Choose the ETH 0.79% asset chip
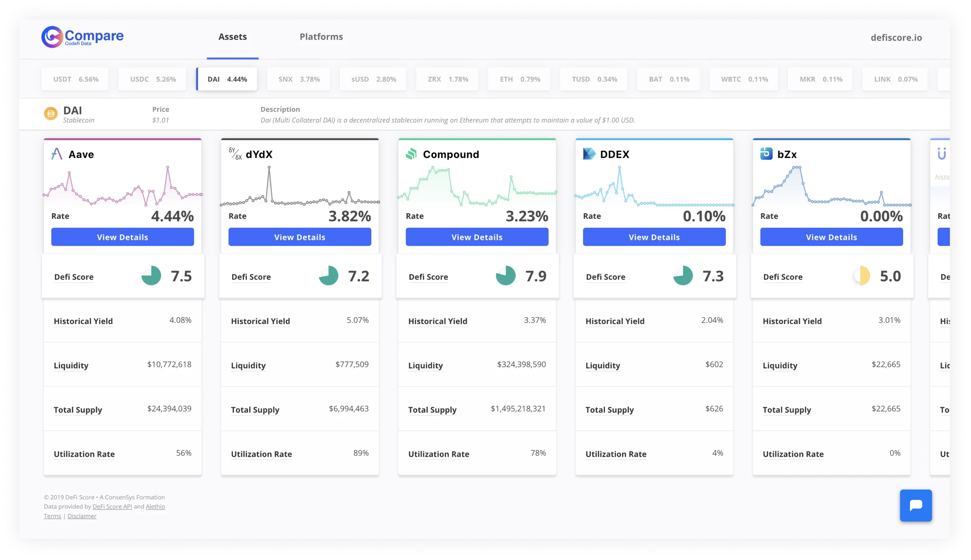Screen dimensions: 971x560 tap(519, 79)
